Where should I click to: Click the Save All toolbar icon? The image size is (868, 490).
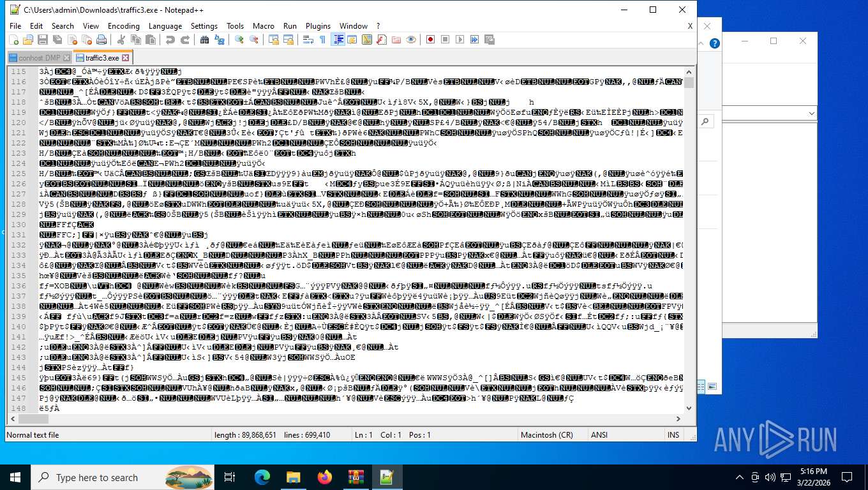click(57, 40)
